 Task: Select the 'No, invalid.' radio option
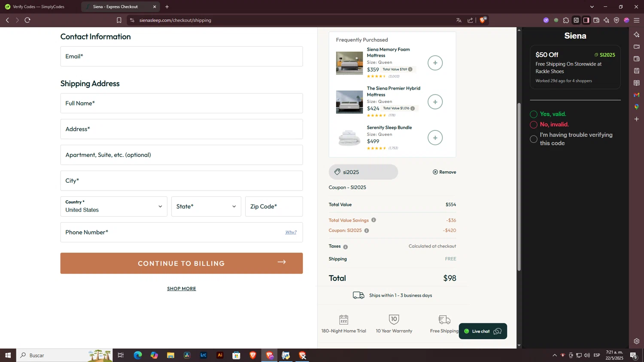[x=534, y=125]
